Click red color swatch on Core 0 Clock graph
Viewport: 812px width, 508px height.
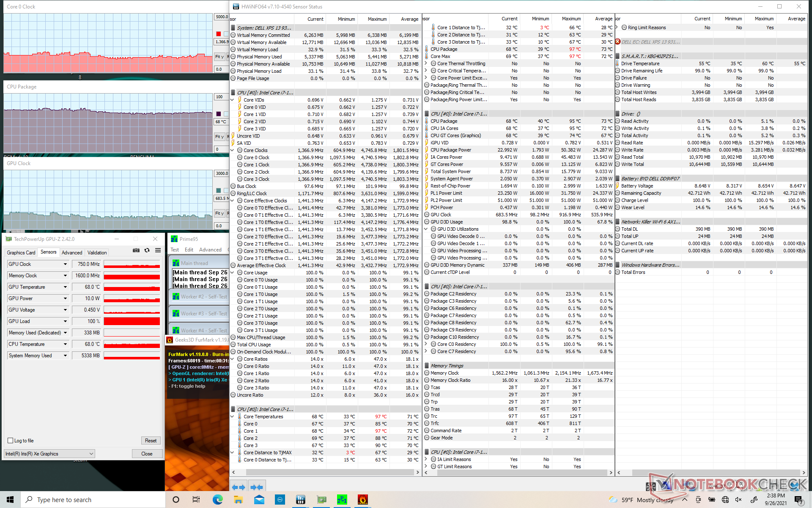pyautogui.click(x=218, y=34)
